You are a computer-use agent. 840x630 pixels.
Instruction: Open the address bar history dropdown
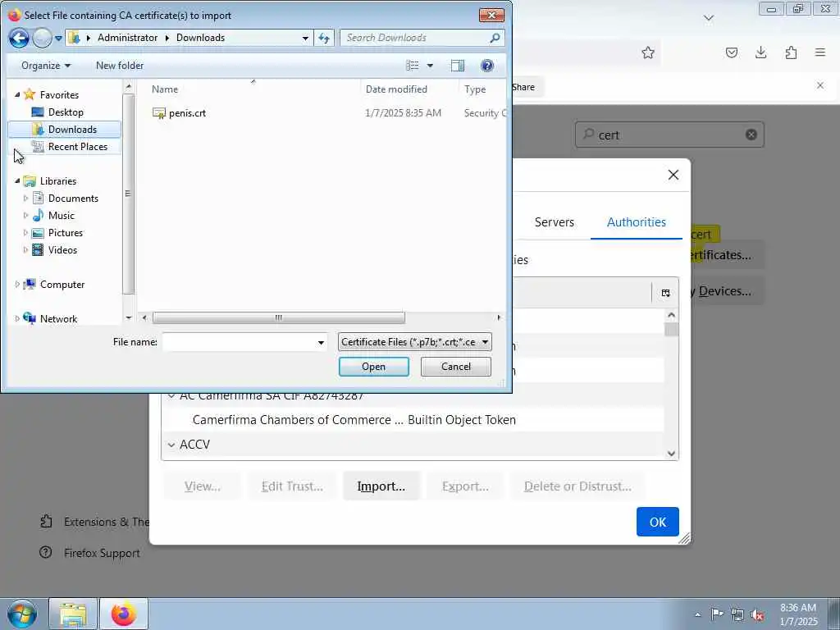coord(305,38)
